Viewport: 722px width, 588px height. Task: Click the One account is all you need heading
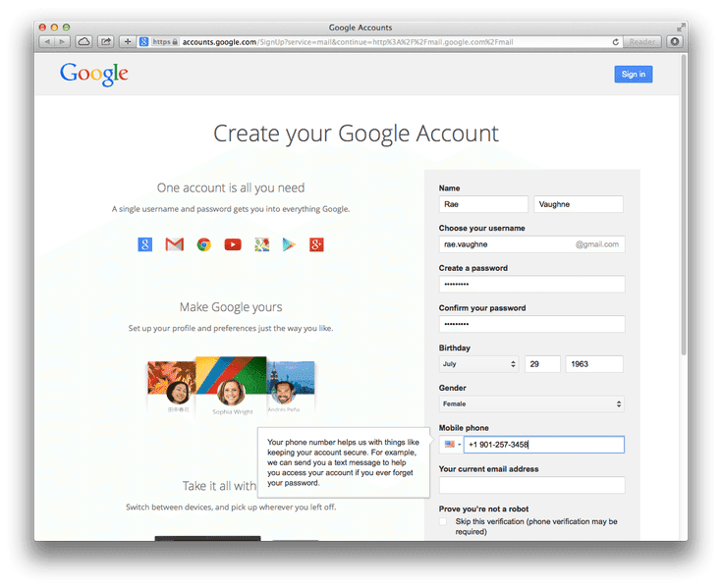pos(231,187)
